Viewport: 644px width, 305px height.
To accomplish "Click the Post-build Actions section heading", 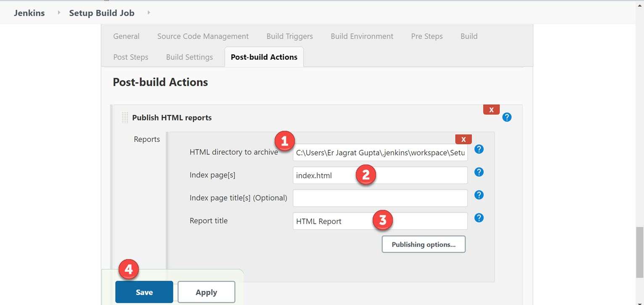I will [160, 82].
